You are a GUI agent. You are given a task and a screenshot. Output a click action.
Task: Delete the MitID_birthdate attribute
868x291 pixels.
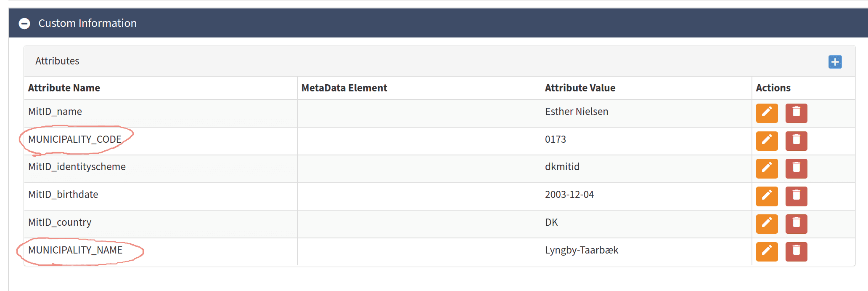[796, 196]
